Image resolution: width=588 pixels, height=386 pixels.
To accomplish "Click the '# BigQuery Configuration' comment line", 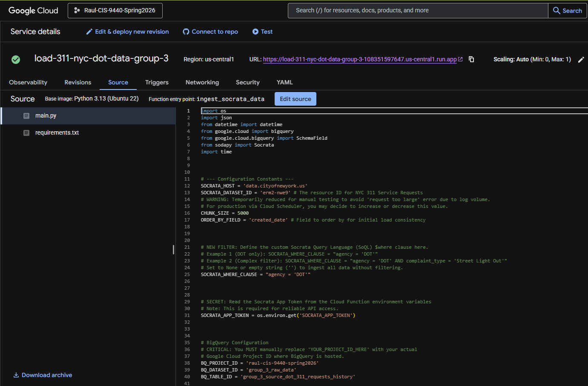I will (x=235, y=343).
